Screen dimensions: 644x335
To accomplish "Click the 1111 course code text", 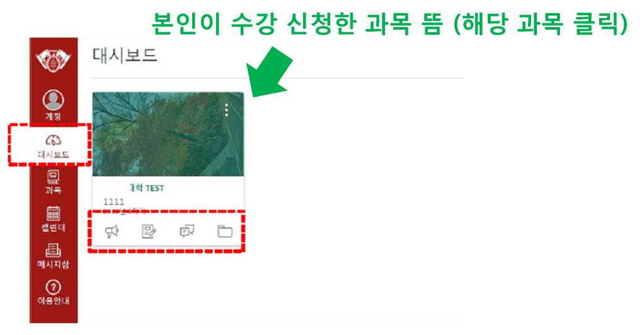I will [113, 201].
